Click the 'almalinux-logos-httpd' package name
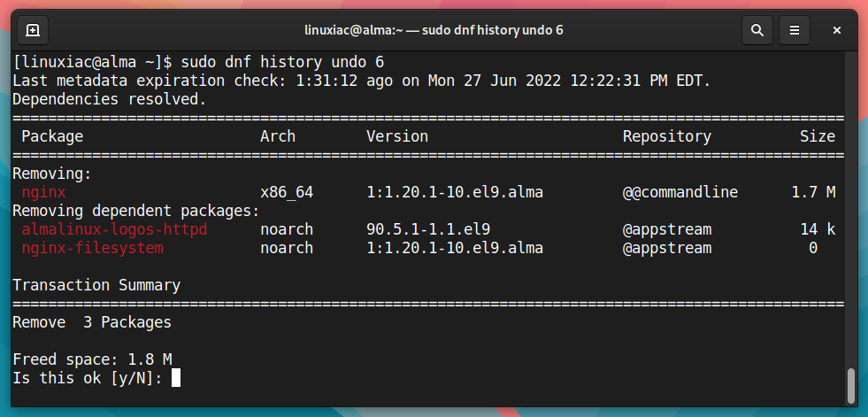868x417 pixels. tap(114, 229)
